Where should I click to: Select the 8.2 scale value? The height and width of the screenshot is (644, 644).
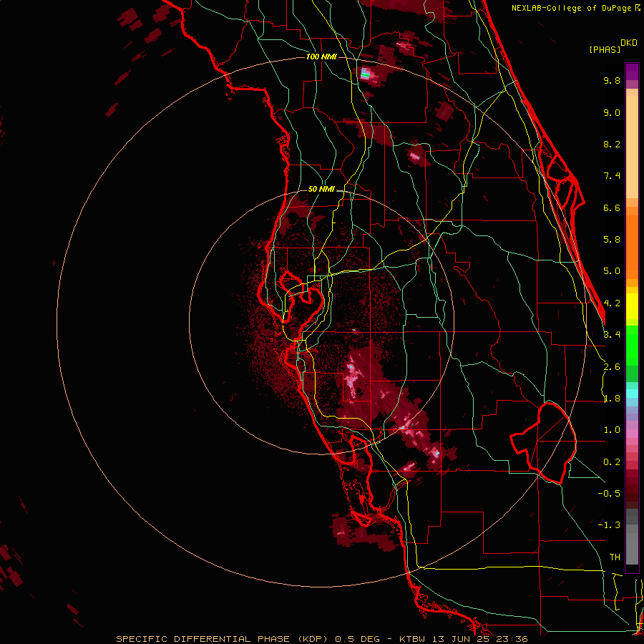(612, 144)
